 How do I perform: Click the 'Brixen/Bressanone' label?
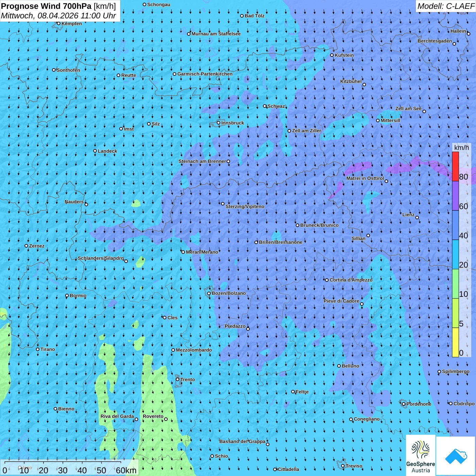click(x=280, y=242)
